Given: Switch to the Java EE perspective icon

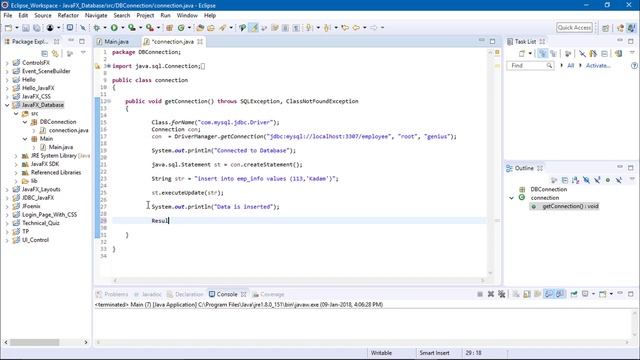Looking at the screenshot, I should [621, 28].
